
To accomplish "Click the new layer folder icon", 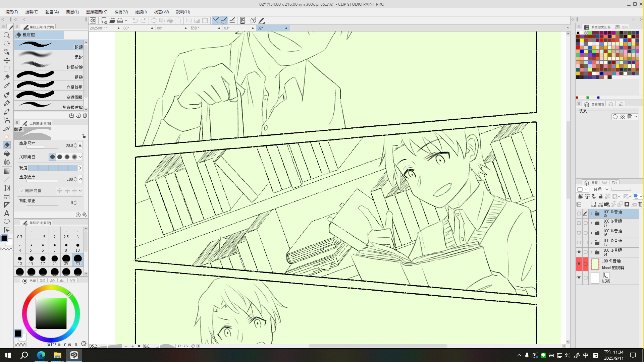I will (606, 204).
